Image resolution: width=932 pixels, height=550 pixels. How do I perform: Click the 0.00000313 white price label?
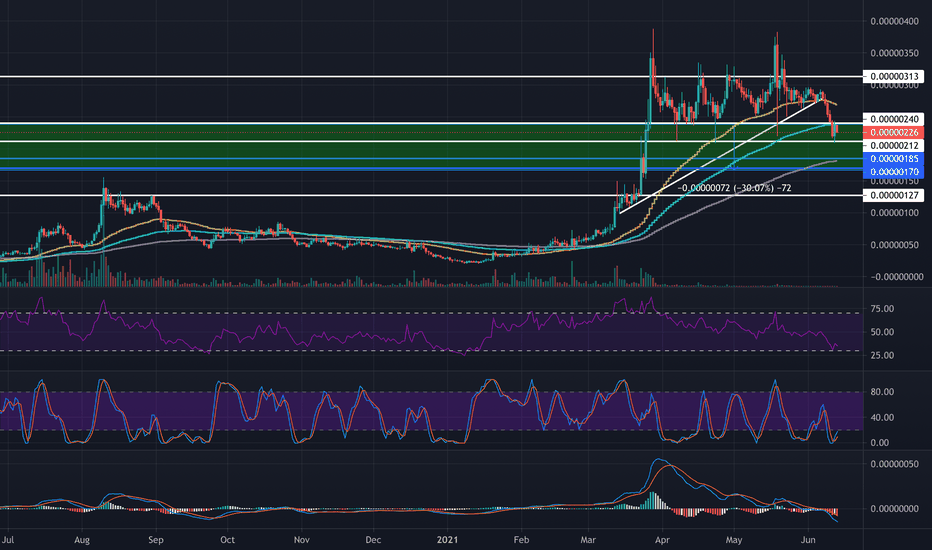point(893,76)
